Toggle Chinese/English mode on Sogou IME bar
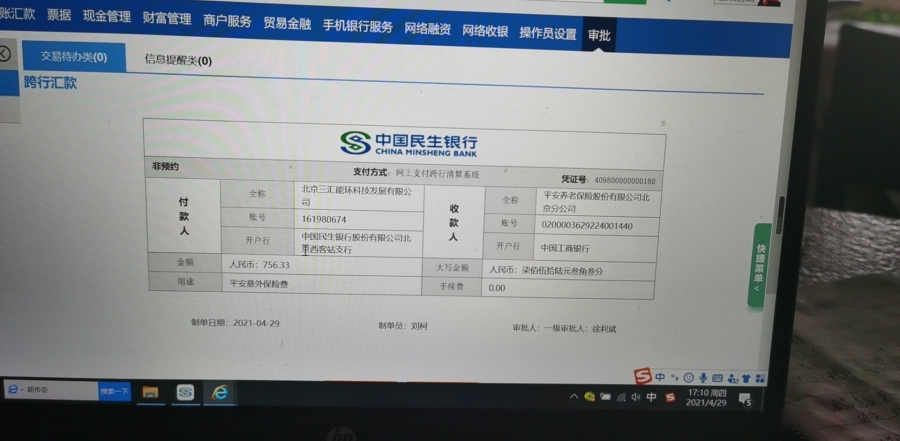Screen dimensions: 900x441 pos(660,377)
